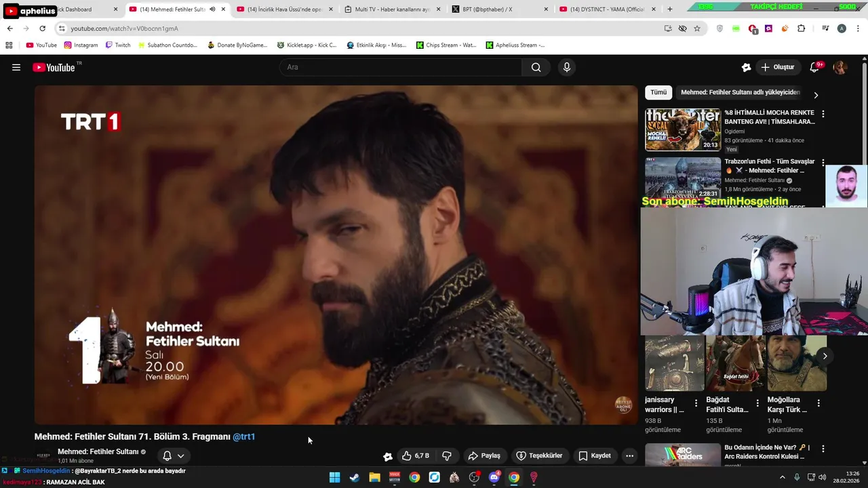868x488 pixels.
Task: Switch to the İncirlik Hava Üssü tab
Action: [283, 9]
